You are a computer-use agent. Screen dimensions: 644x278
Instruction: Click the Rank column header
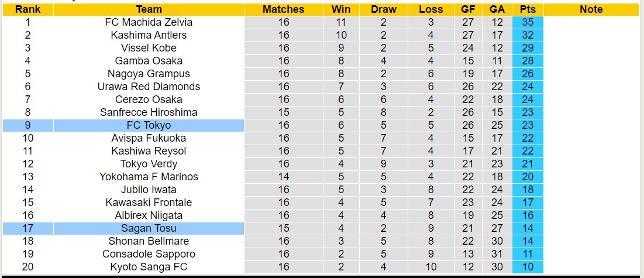27,9
